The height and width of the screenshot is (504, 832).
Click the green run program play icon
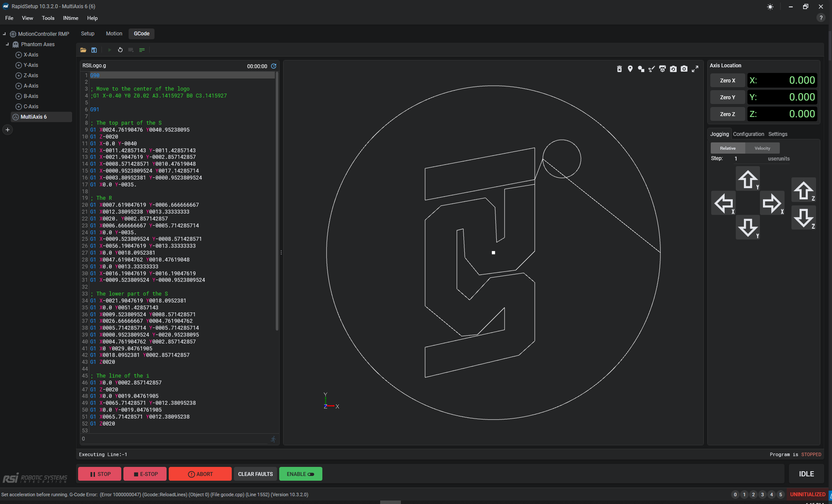click(x=110, y=50)
